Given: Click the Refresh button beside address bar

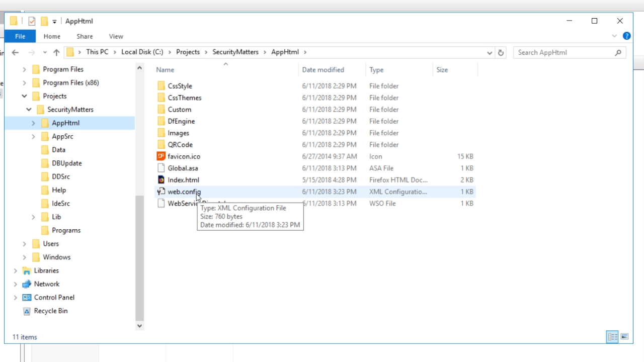Looking at the screenshot, I should [501, 52].
